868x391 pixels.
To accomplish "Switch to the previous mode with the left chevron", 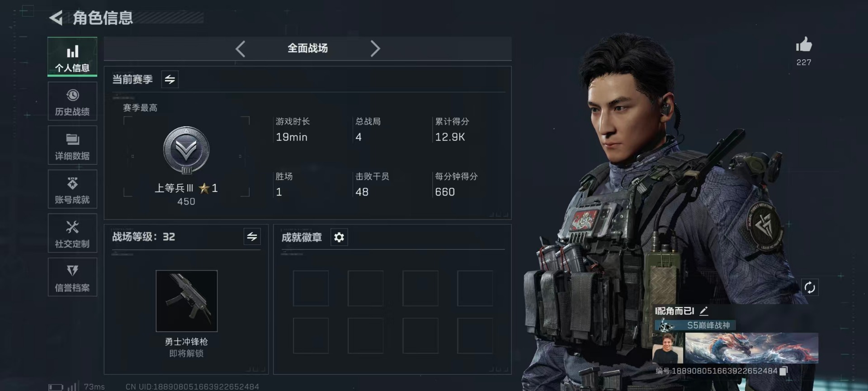I will [241, 48].
